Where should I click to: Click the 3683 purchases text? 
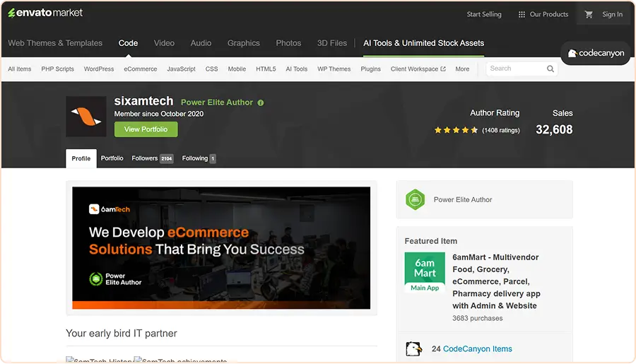point(478,318)
